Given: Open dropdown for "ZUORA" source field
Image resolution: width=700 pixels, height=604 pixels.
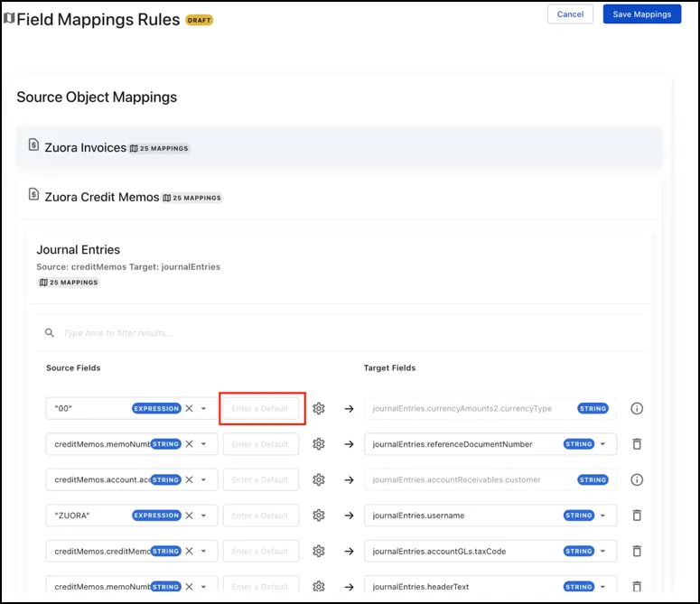Looking at the screenshot, I should [203, 516].
